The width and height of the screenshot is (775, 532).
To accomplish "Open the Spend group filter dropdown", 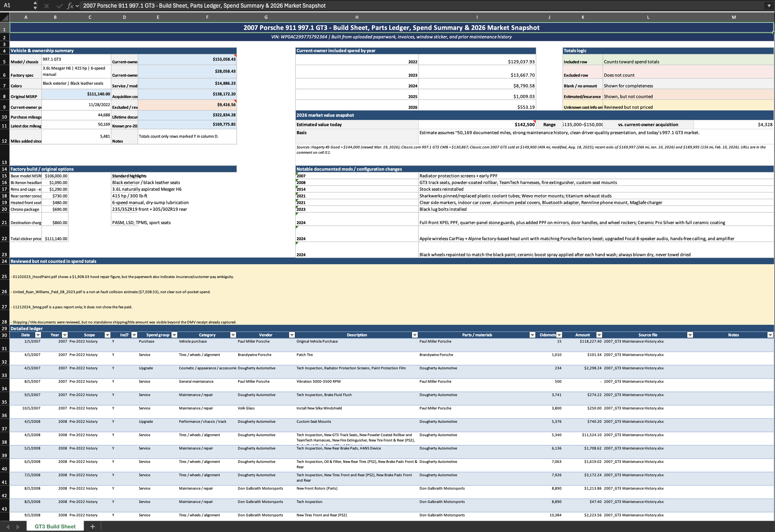I will click(174, 335).
